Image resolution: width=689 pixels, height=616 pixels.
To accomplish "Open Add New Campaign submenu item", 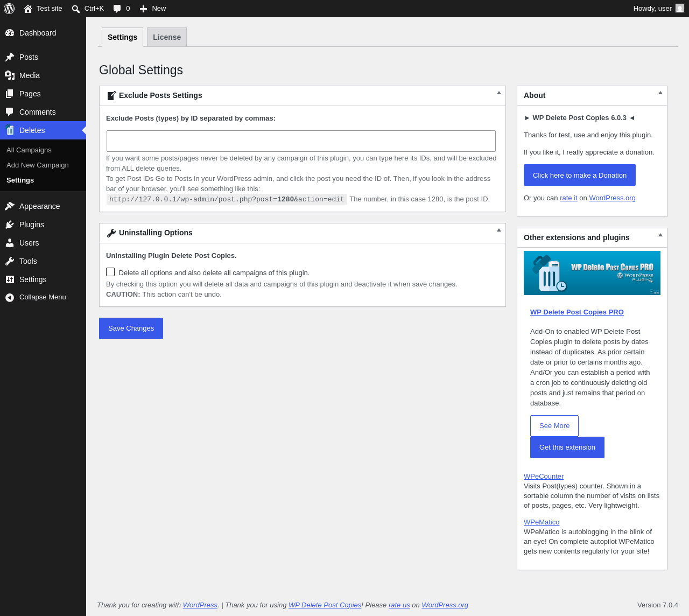I will [x=38, y=165].
